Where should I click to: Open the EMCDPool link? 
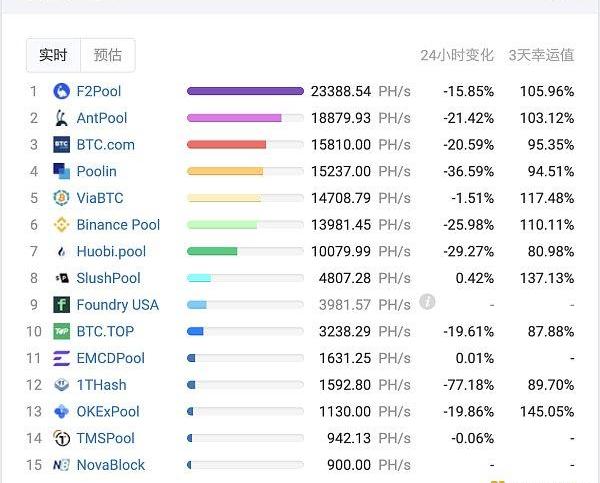(x=110, y=358)
